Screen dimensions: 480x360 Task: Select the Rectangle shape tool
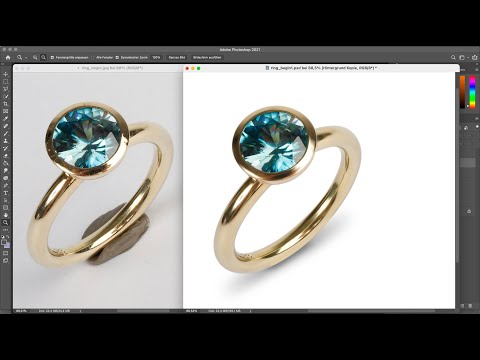pos(6,208)
